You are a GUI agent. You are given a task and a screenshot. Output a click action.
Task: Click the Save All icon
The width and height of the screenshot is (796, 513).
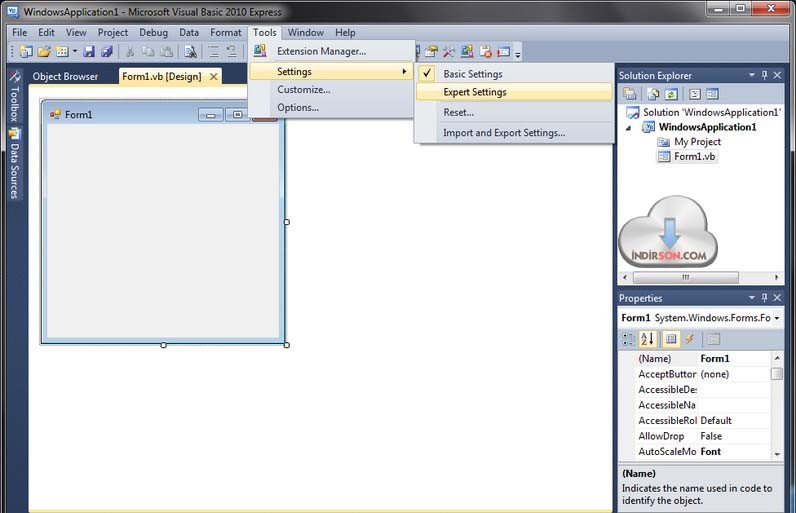coord(107,51)
